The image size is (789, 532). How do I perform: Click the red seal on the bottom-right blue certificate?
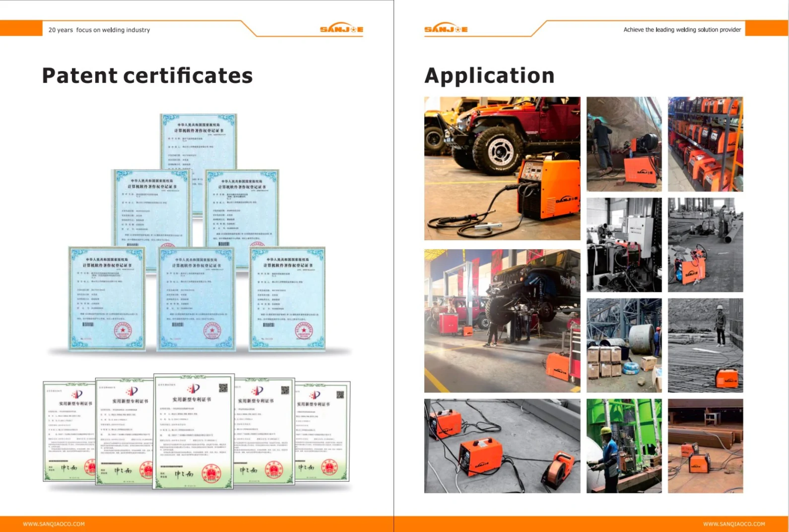[x=304, y=331]
